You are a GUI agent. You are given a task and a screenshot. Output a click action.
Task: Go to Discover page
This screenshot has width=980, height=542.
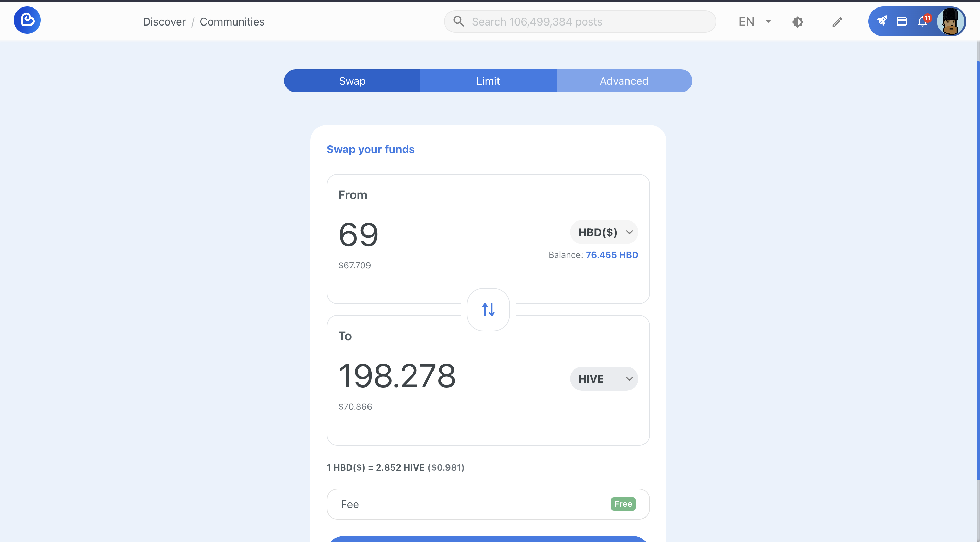coord(164,22)
